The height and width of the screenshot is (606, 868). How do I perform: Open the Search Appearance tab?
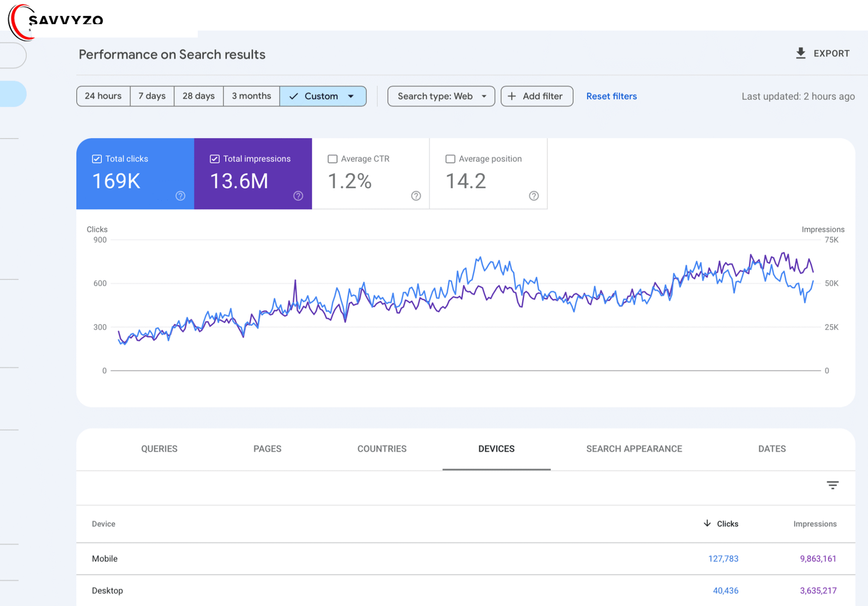(x=634, y=449)
